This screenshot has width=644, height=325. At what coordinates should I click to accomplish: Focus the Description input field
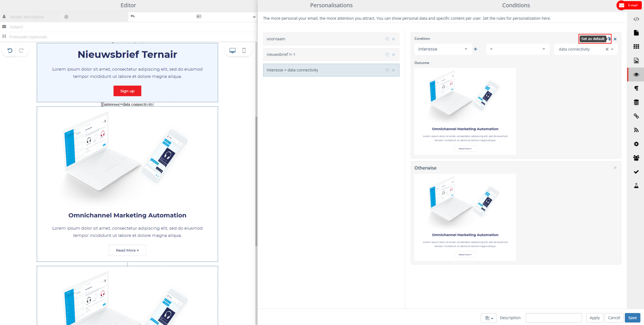coord(554,318)
